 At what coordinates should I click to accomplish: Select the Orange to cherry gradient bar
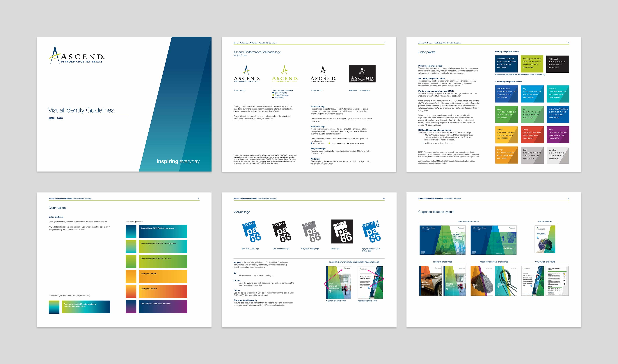point(163,292)
